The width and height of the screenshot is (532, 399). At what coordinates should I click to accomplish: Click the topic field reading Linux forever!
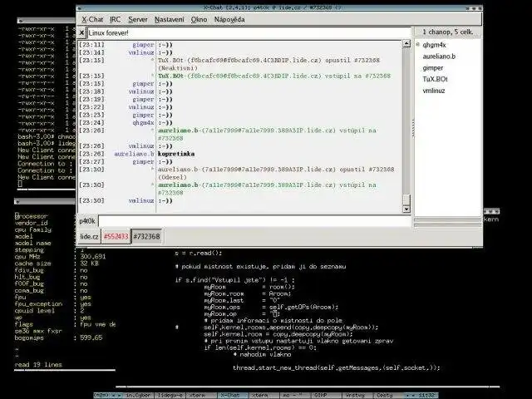[x=249, y=33]
